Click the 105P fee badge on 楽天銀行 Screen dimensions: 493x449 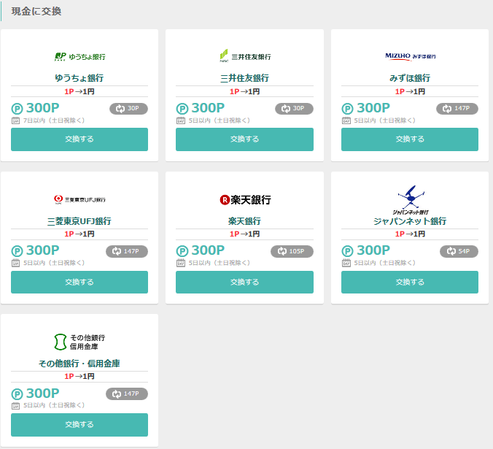coord(292,251)
